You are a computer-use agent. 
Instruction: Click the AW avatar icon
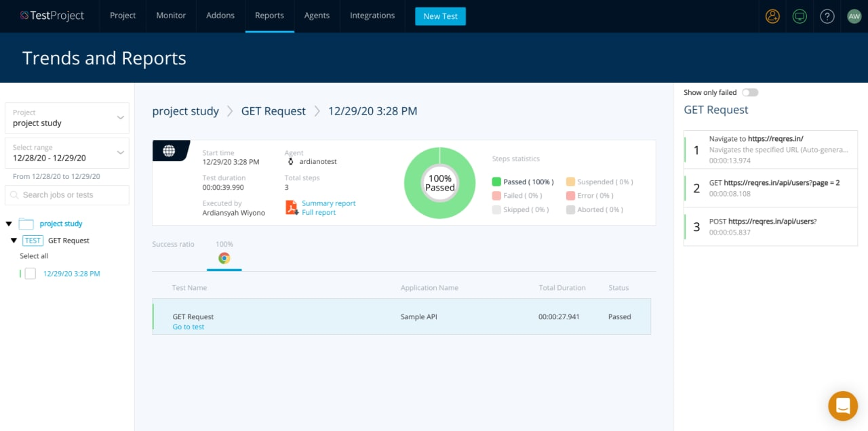pos(854,16)
